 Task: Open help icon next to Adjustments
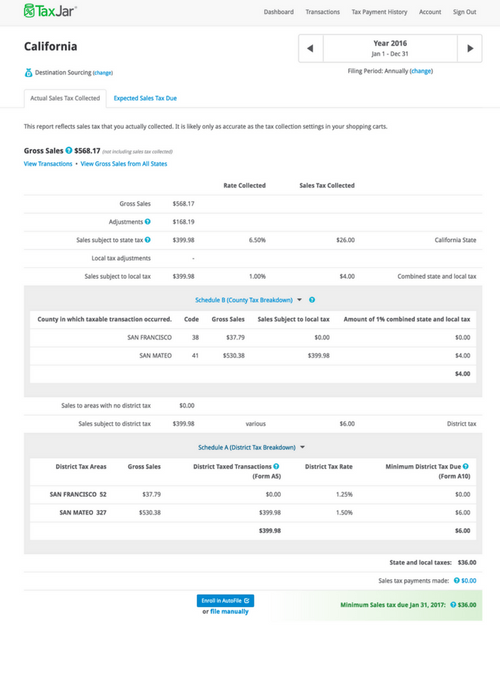[147, 221]
